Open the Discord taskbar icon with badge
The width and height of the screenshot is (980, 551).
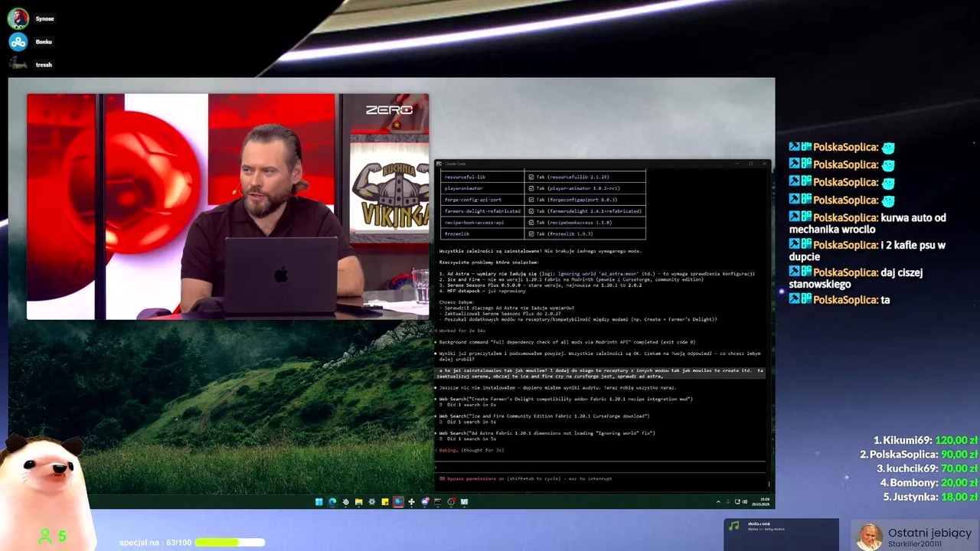click(x=425, y=502)
